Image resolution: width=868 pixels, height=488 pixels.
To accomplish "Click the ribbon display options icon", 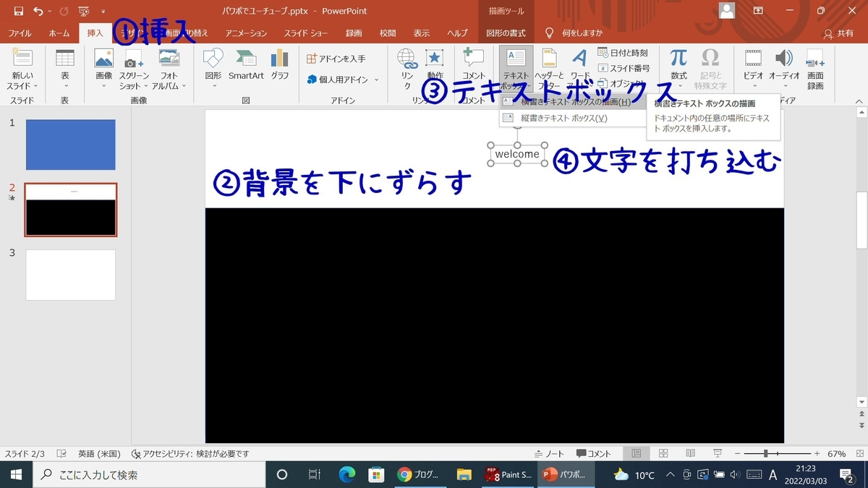I will coord(758,11).
